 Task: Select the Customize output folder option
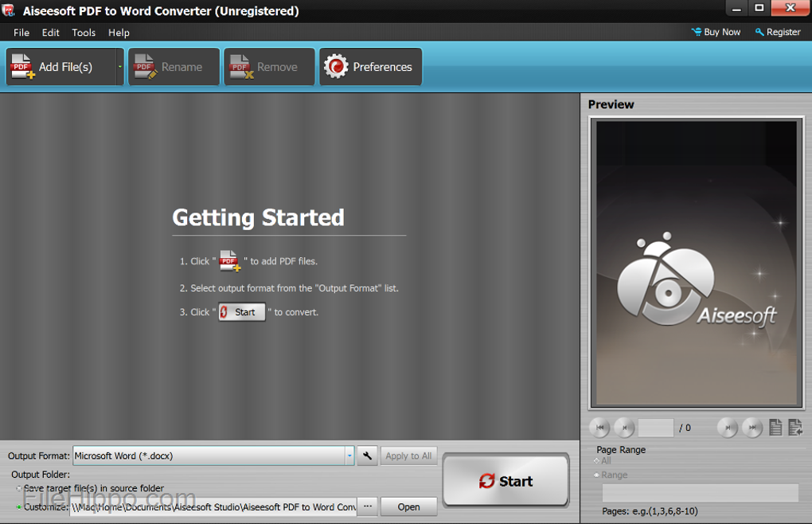pos(19,506)
